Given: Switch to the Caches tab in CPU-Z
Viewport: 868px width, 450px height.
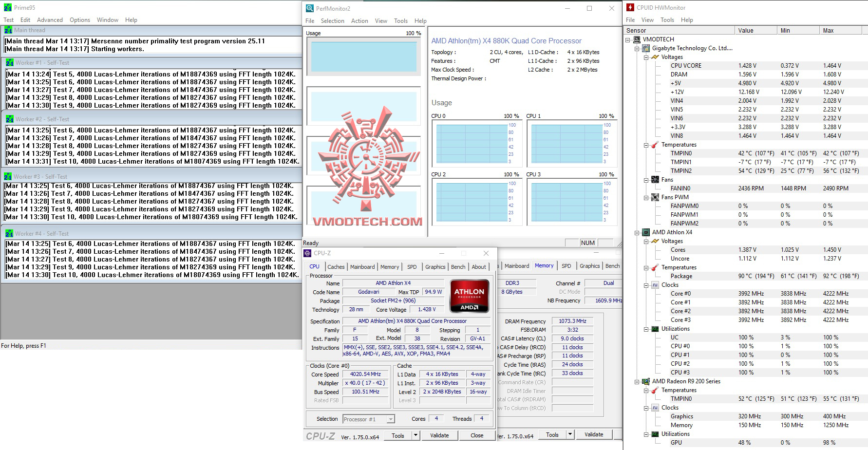Looking at the screenshot, I should [336, 267].
